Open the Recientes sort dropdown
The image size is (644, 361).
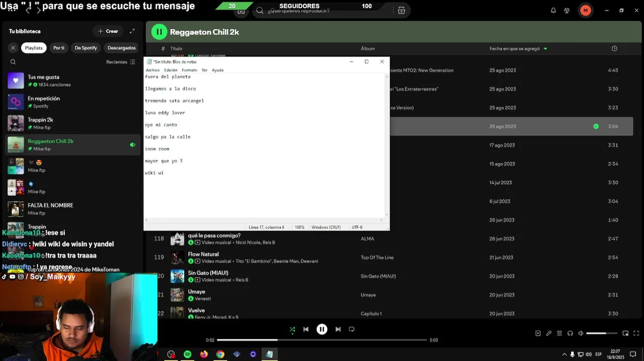point(120,62)
